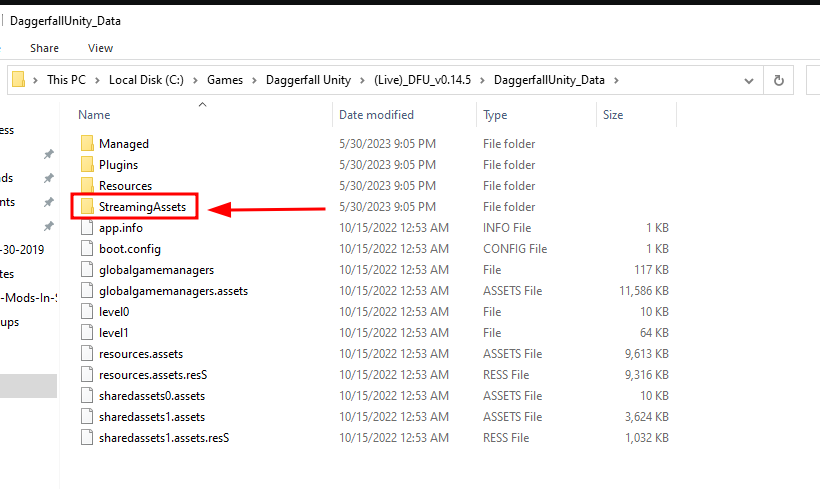Select the globalgamemanagers.assets file name
Image resolution: width=820 pixels, height=489 pixels.
pyautogui.click(x=174, y=291)
